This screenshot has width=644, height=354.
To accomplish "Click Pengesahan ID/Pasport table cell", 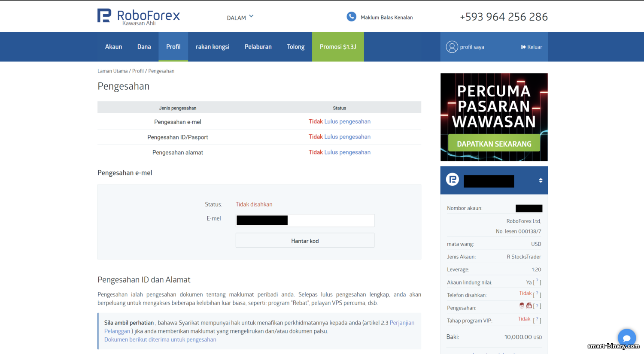I will (x=178, y=137).
